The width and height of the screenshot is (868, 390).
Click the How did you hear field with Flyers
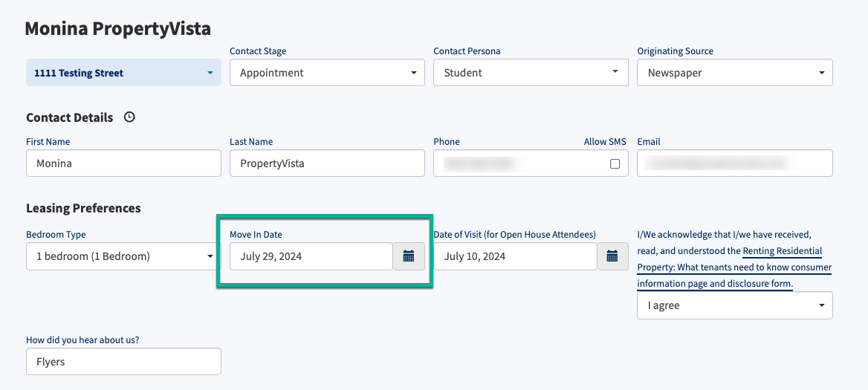click(x=123, y=361)
